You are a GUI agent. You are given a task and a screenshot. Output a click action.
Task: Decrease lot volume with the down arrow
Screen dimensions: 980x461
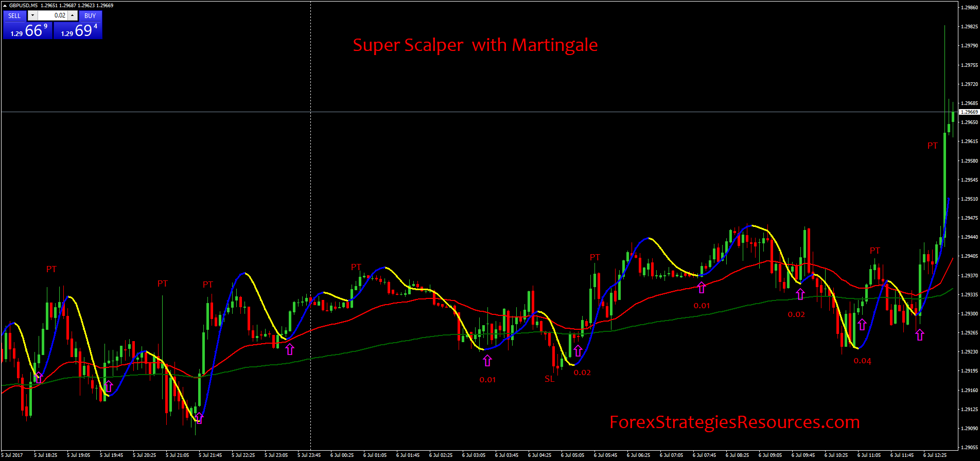pyautogui.click(x=32, y=15)
